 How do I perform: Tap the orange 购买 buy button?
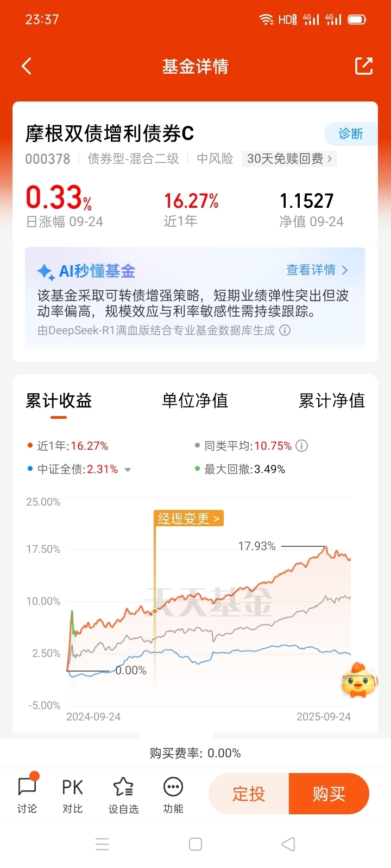[x=329, y=794]
